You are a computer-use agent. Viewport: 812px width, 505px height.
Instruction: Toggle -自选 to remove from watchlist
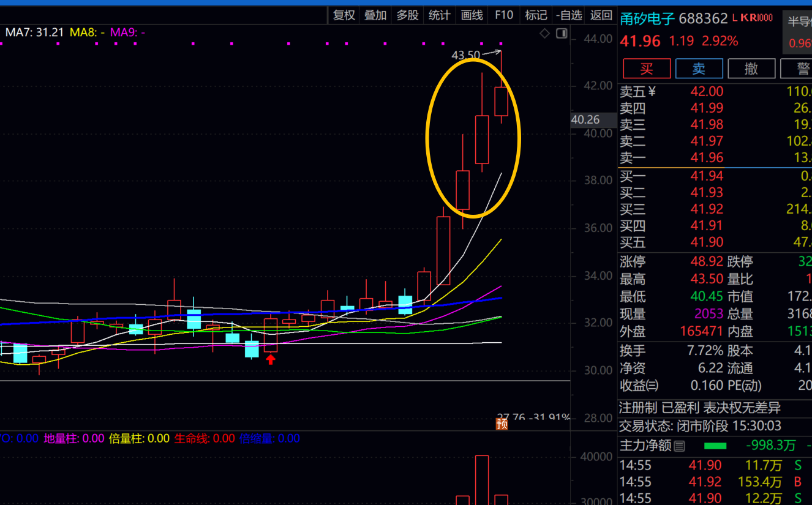569,15
